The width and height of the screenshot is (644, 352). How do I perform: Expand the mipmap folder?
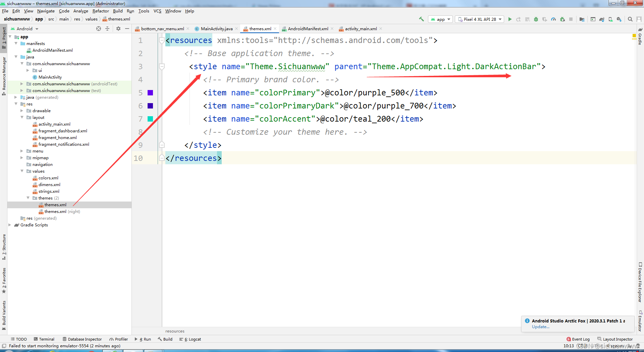tap(22, 158)
